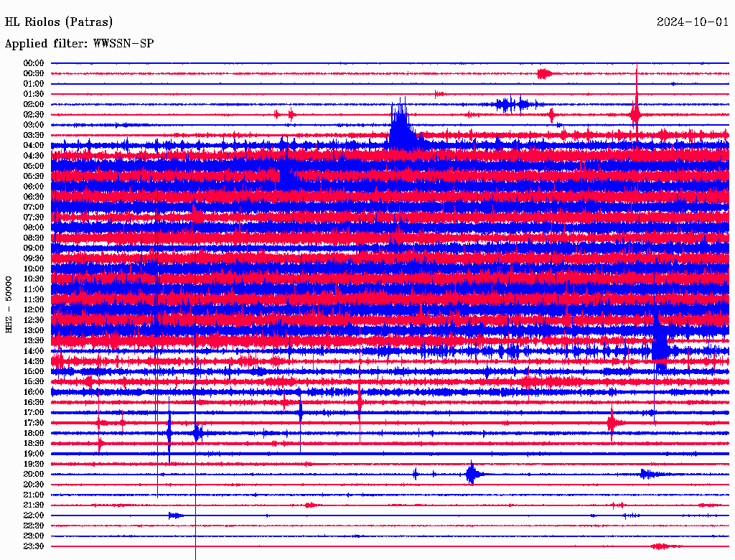
Task: Click the 17:00 time label
Action: 34,413
